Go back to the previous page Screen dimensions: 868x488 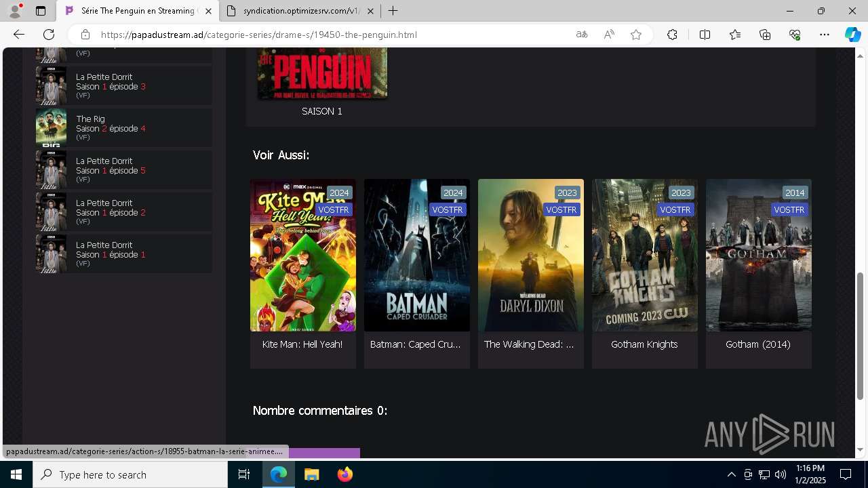pyautogui.click(x=18, y=35)
